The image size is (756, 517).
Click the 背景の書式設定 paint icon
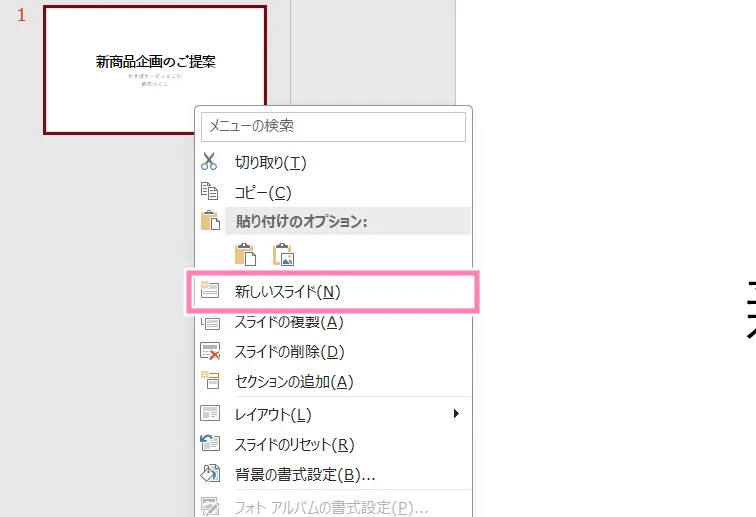pos(209,474)
